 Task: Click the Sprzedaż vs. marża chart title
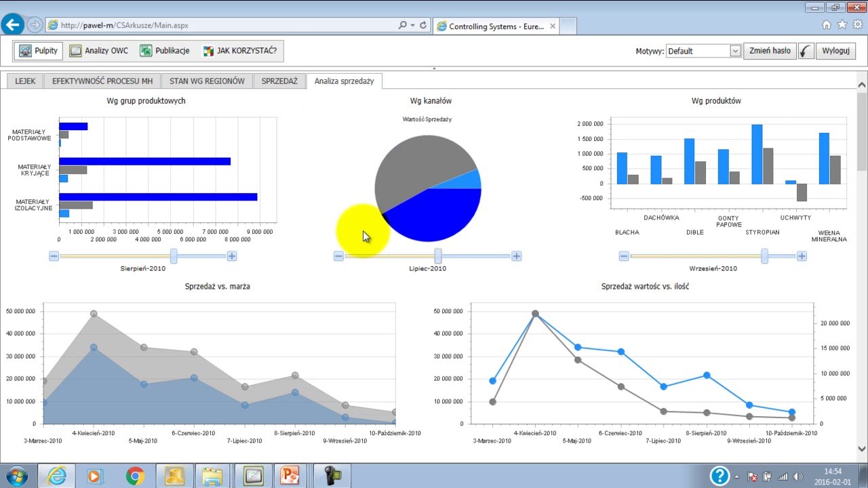point(217,287)
